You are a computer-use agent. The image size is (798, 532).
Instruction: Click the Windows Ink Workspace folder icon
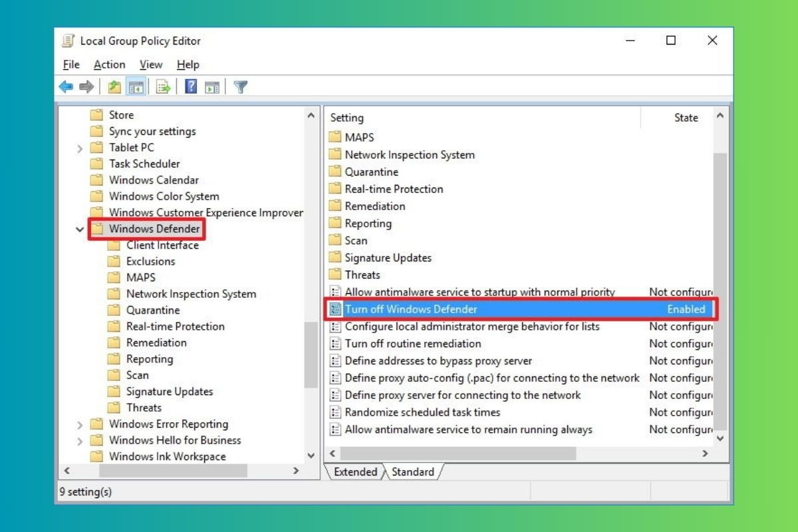tap(97, 457)
